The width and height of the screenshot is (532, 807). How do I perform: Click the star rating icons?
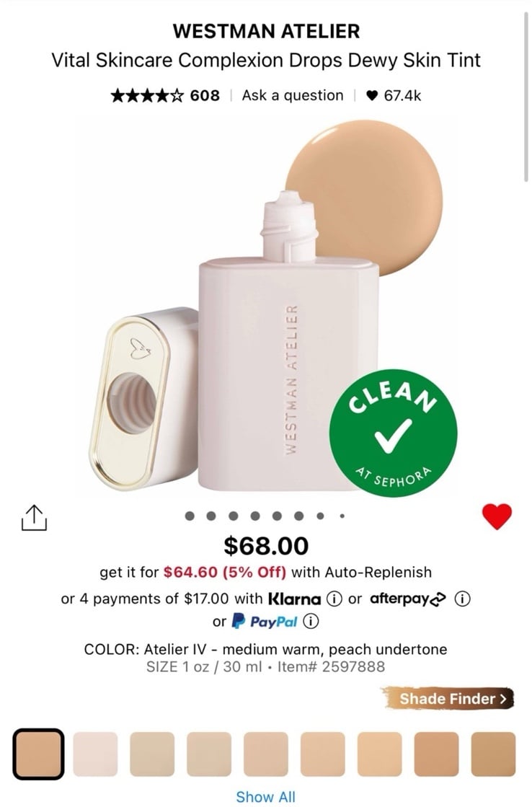(x=147, y=96)
